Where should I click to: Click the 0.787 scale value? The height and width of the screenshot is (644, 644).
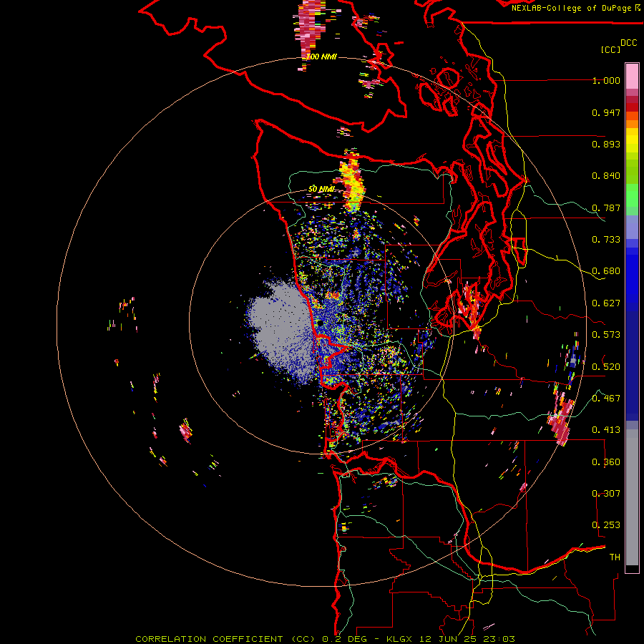[x=606, y=208]
